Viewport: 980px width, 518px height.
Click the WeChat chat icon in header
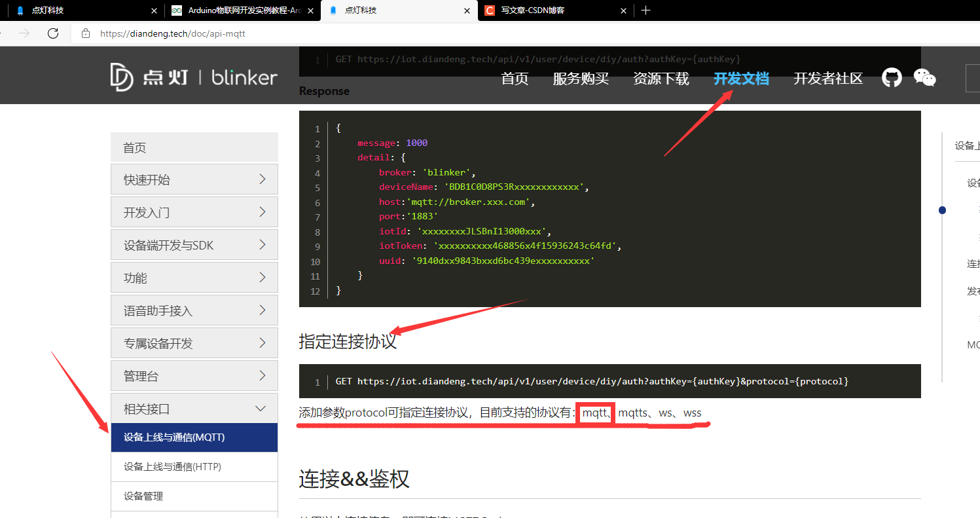pyautogui.click(x=925, y=77)
